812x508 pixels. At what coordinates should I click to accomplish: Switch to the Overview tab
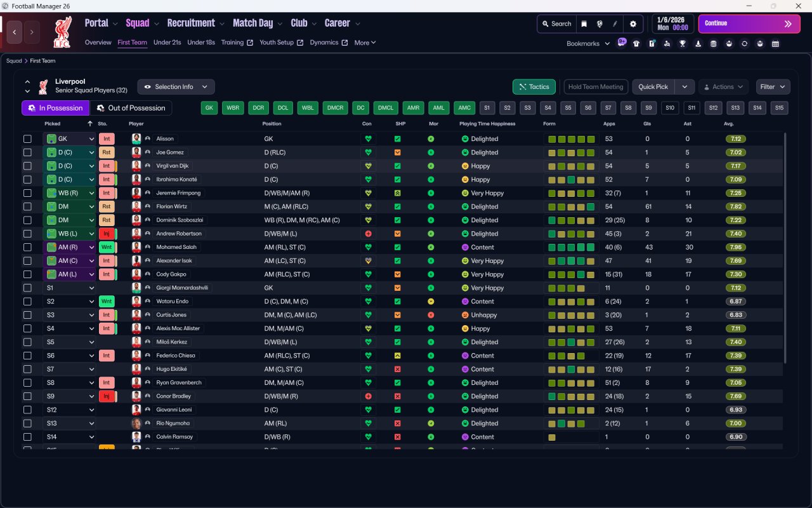point(98,43)
